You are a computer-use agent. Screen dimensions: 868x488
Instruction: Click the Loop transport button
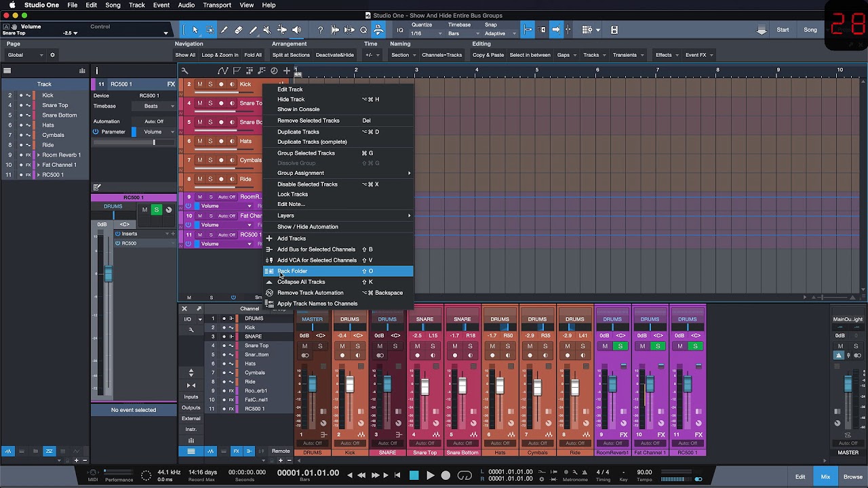(465, 476)
